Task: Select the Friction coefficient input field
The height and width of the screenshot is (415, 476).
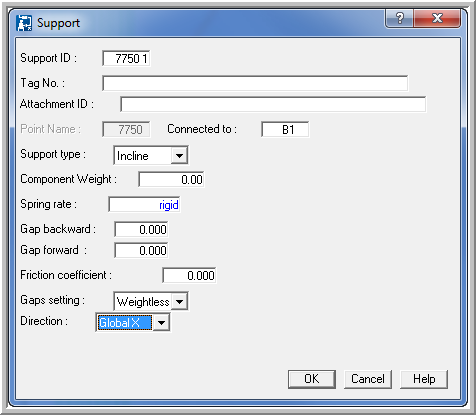Action: [189, 275]
